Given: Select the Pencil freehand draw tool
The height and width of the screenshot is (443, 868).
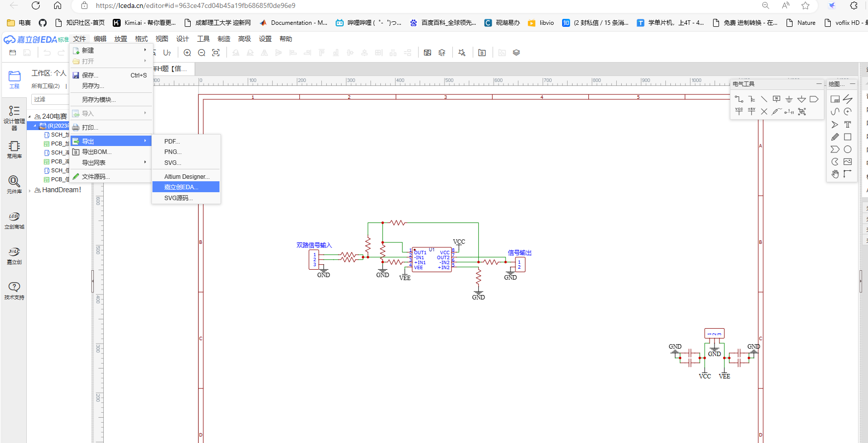Looking at the screenshot, I should (835, 137).
